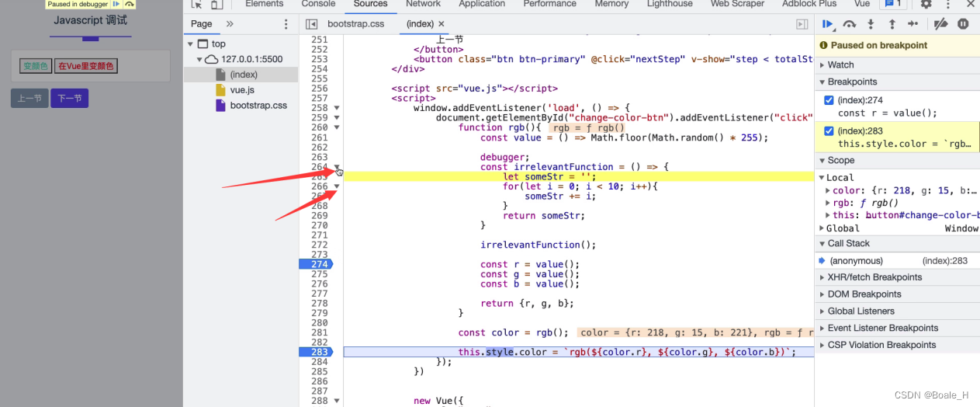Switch to the Application tab
Viewport: 980px width, 407px height.
[482, 4]
